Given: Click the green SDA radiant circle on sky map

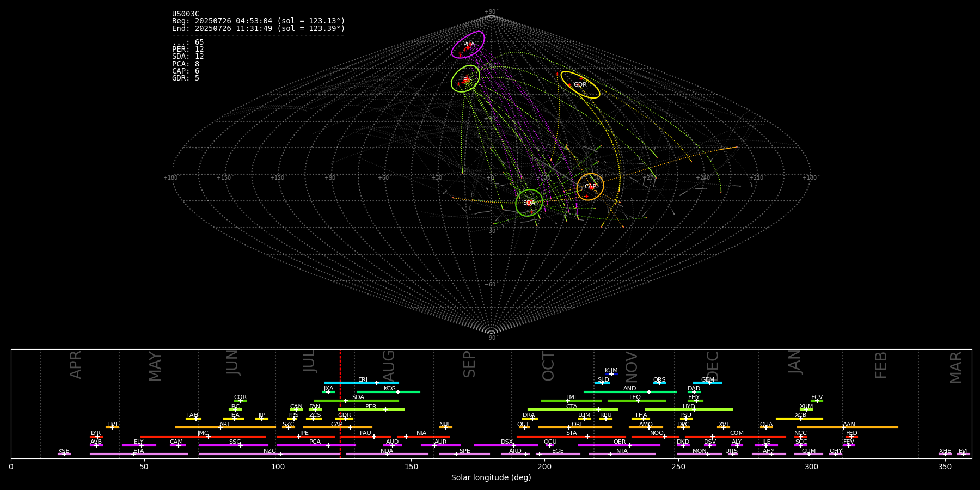Looking at the screenshot, I should click(x=529, y=203).
